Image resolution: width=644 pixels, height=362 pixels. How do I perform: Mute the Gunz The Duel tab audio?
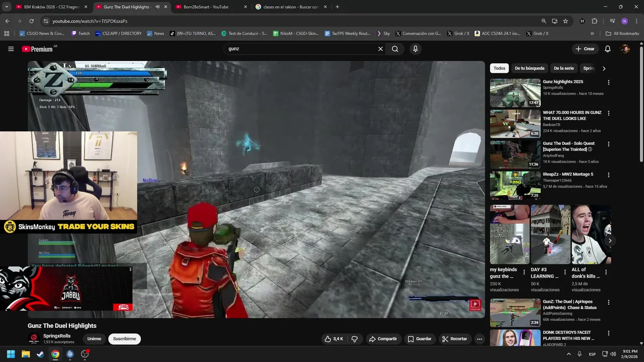(157, 7)
